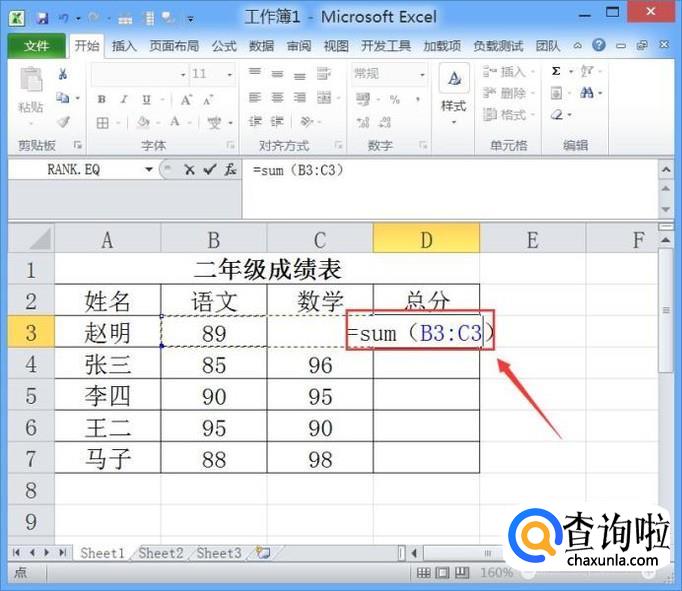Open the Customize Quick Access Toolbar dropdown

(x=190, y=19)
